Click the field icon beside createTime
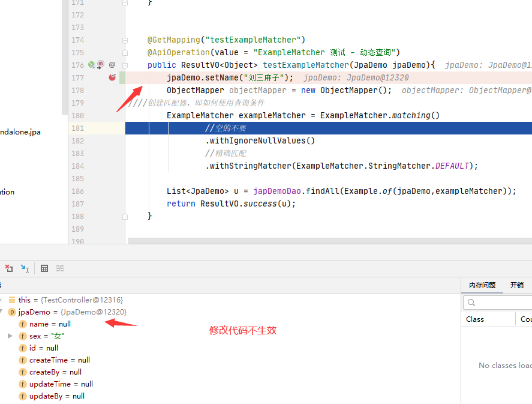Screen dimensions: 532x404 point(22,360)
